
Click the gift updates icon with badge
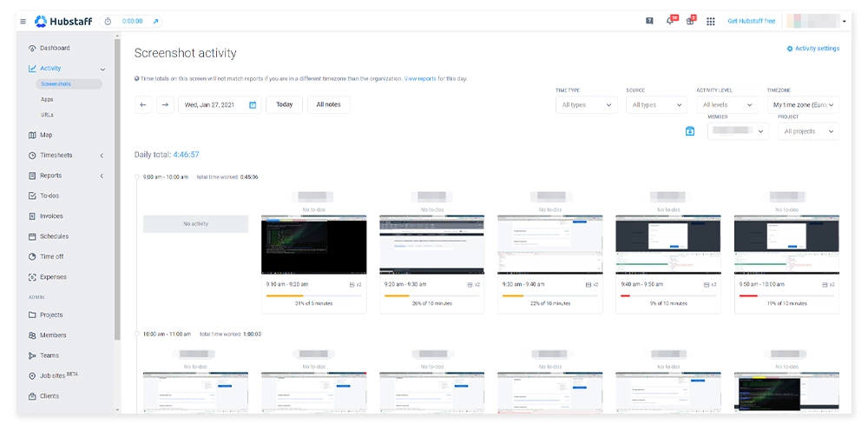pos(690,21)
